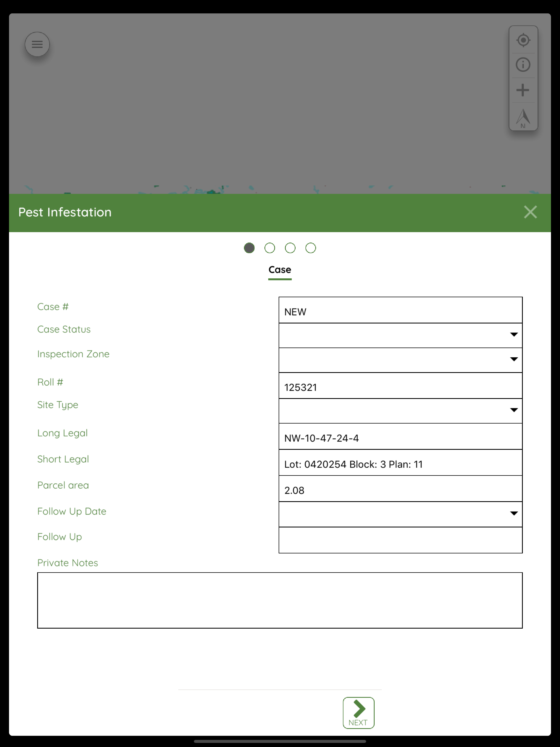The image size is (560, 747).
Task: Click the Short Legal label
Action: click(63, 459)
